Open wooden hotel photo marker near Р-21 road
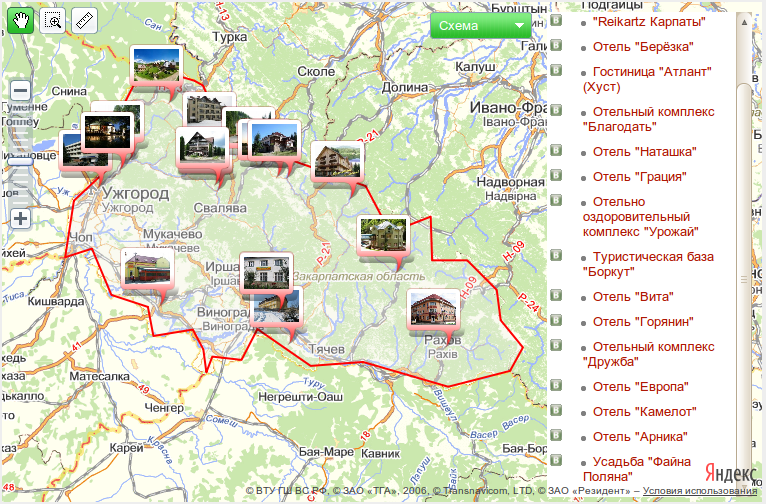Screen dimensions: 766x504 pyautogui.click(x=338, y=161)
